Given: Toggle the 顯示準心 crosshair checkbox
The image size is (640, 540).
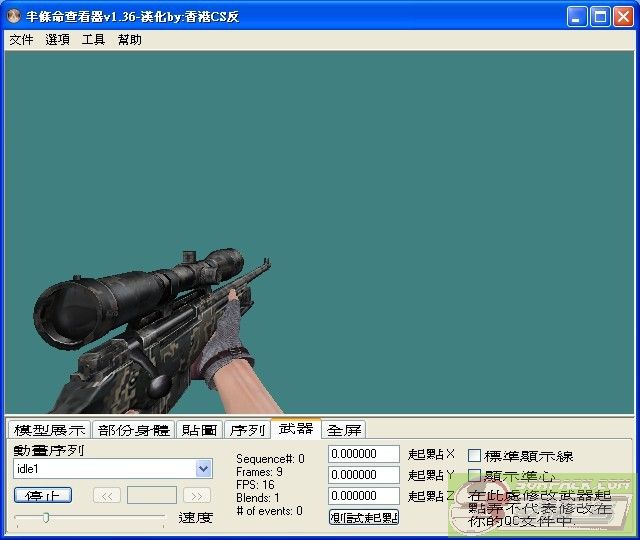Looking at the screenshot, I should (475, 476).
